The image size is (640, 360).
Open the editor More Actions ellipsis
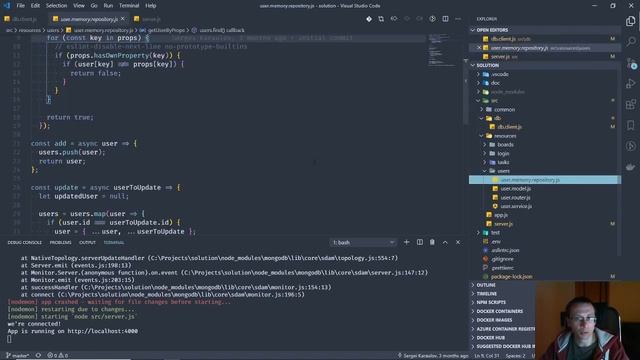pos(458,19)
